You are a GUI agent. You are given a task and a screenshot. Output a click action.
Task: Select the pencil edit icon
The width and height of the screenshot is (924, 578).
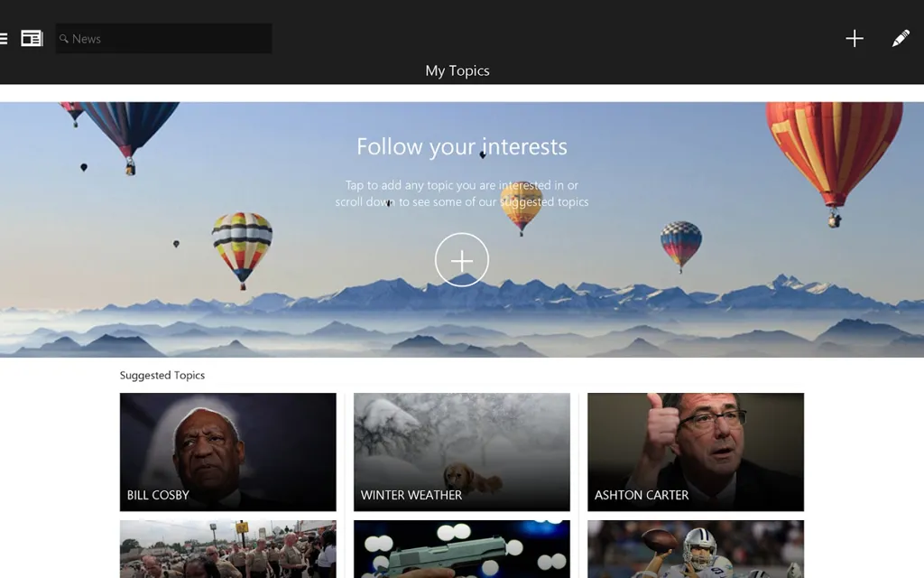click(x=900, y=38)
